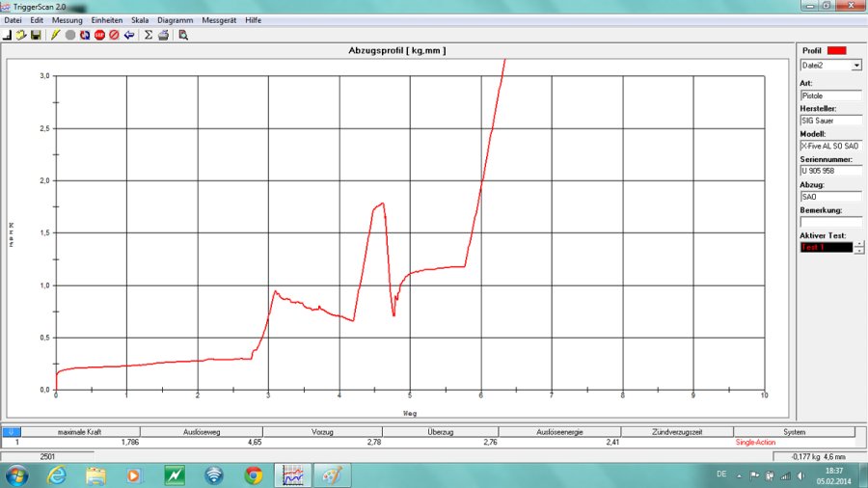Start measurement with the lightning bolt icon
Image resolution: width=868 pixels, height=488 pixels.
tap(56, 35)
